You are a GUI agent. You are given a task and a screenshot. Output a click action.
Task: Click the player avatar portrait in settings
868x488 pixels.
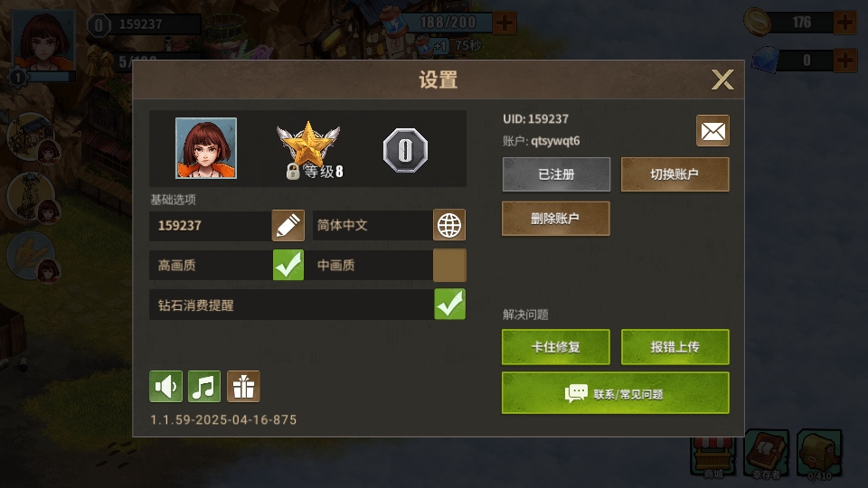pyautogui.click(x=206, y=148)
